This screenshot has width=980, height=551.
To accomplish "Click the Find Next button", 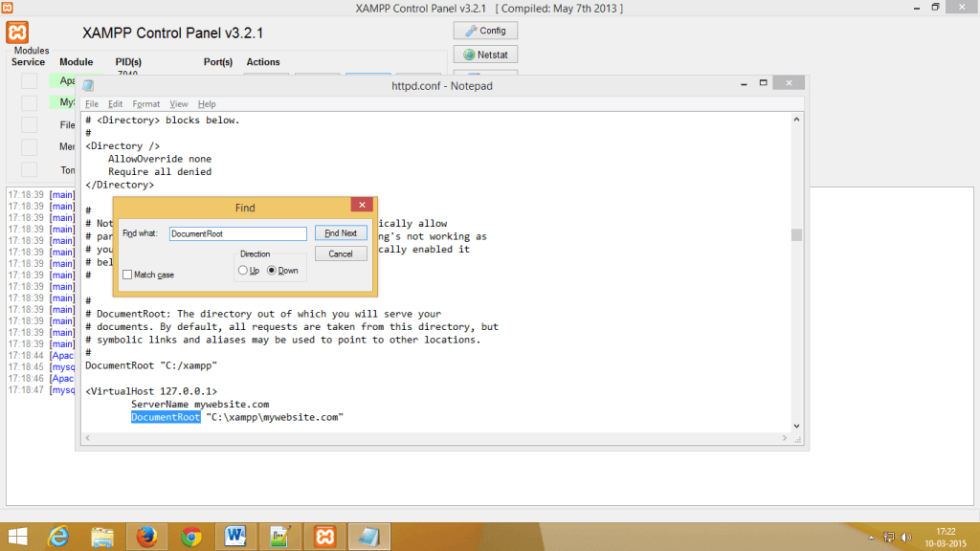I will pos(341,233).
